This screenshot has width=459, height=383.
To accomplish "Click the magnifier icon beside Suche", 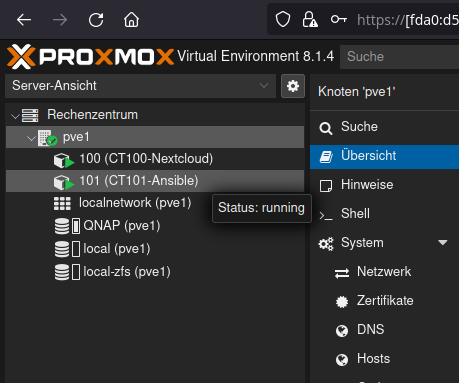I will [x=326, y=128].
